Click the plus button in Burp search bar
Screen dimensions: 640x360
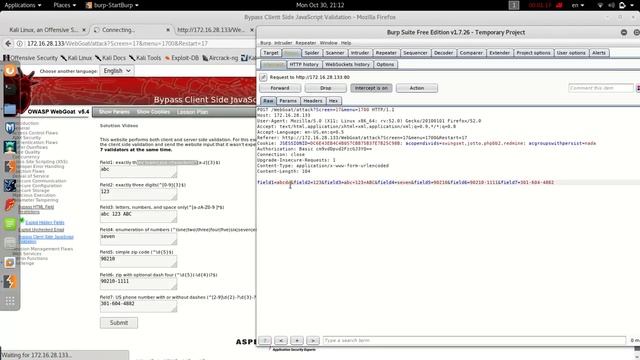tap(297, 340)
